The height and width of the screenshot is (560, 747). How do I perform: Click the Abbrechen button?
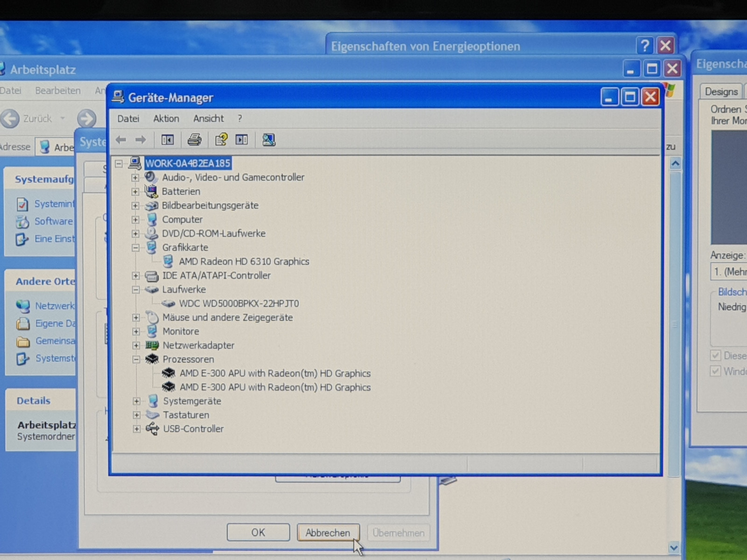click(x=327, y=532)
